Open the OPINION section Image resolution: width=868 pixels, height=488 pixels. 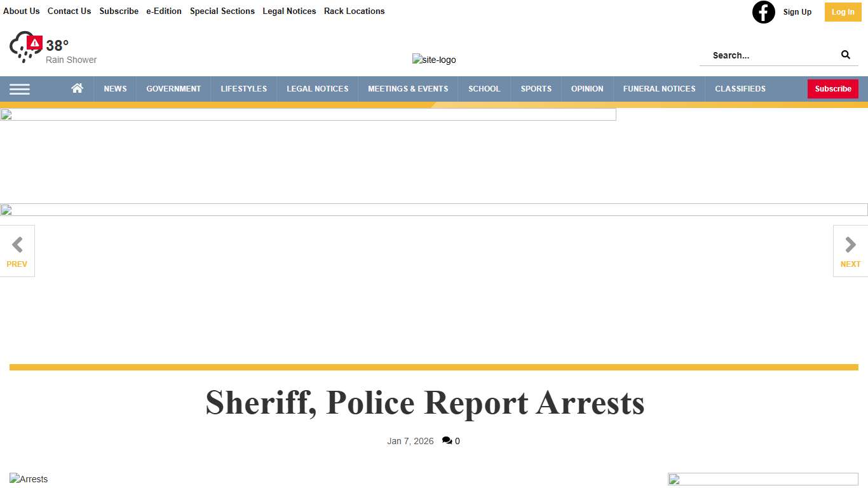[x=587, y=89]
